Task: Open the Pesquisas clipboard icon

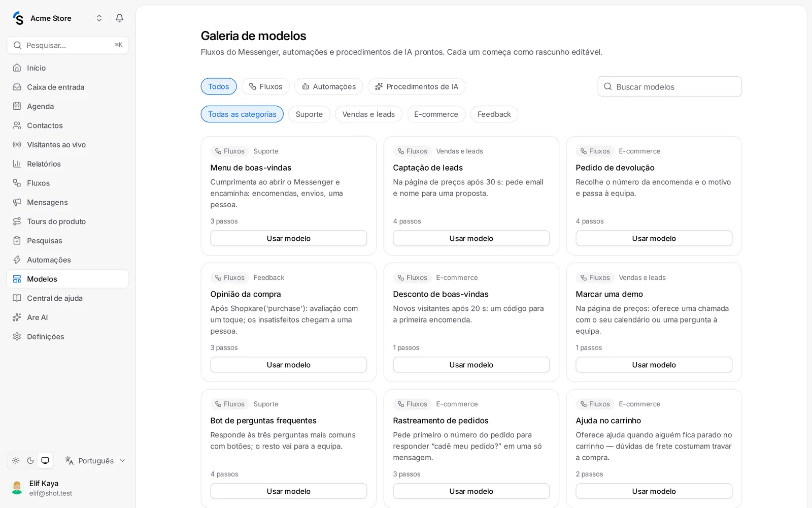Action: coord(17,241)
